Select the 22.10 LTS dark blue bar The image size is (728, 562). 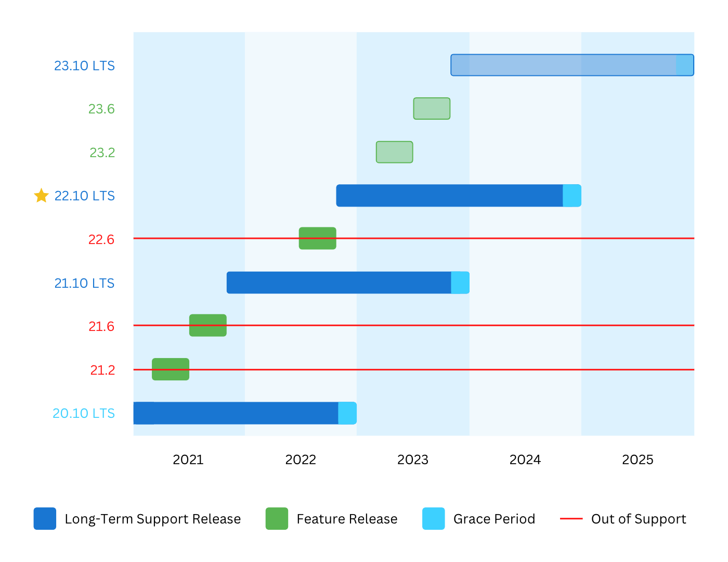click(450, 196)
